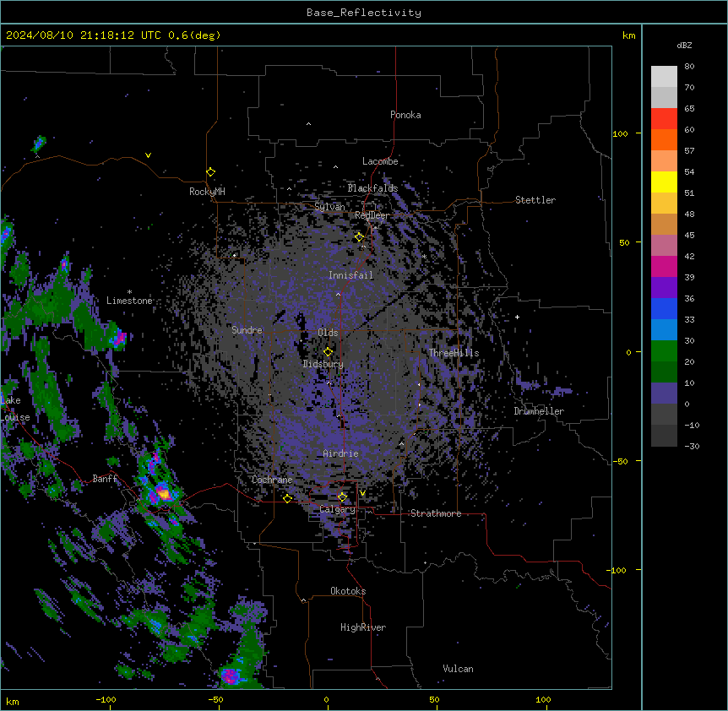The height and width of the screenshot is (711, 728).
Task: Click the yellow diamond marker above Calgary label
Action: click(342, 497)
